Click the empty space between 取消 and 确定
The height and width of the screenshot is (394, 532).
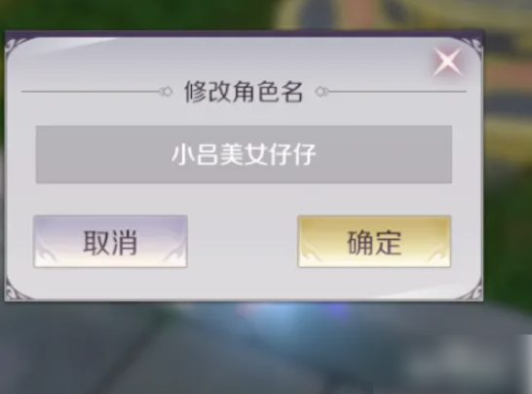tap(243, 242)
